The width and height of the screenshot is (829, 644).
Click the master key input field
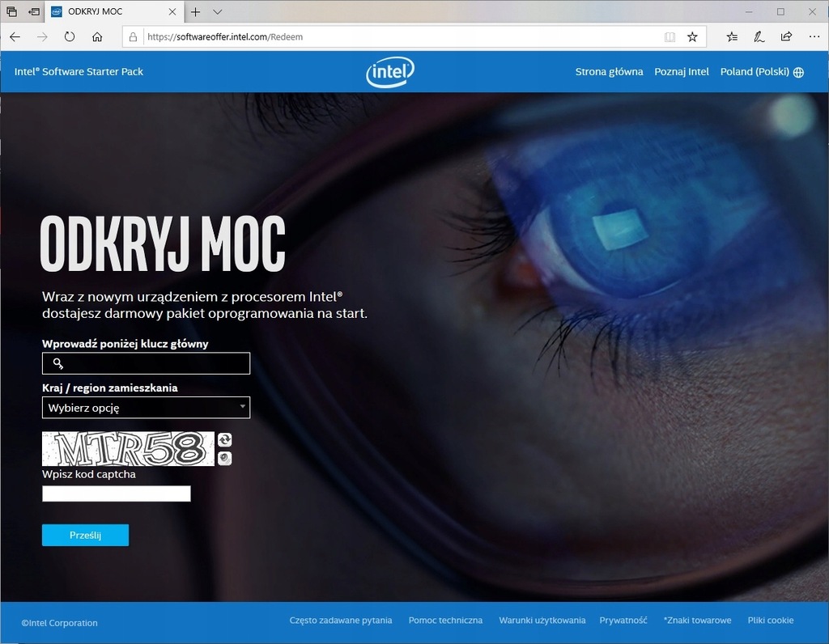(146, 363)
